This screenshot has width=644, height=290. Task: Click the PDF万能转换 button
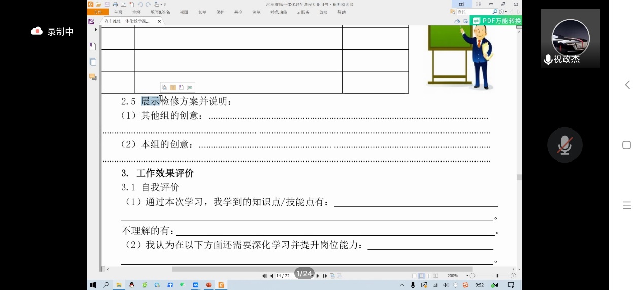496,21
